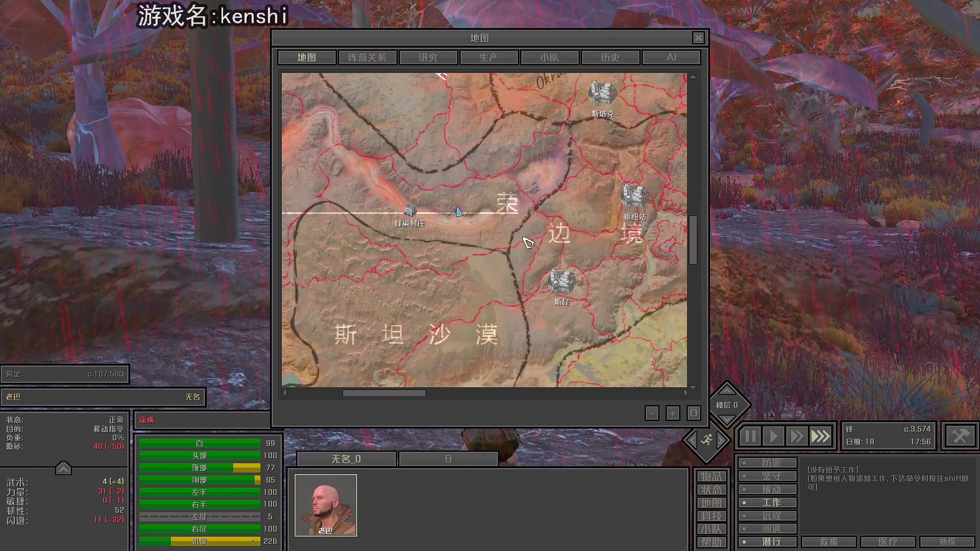Zoom in map with plus button
Viewport: 980px width, 551px height.
point(672,413)
